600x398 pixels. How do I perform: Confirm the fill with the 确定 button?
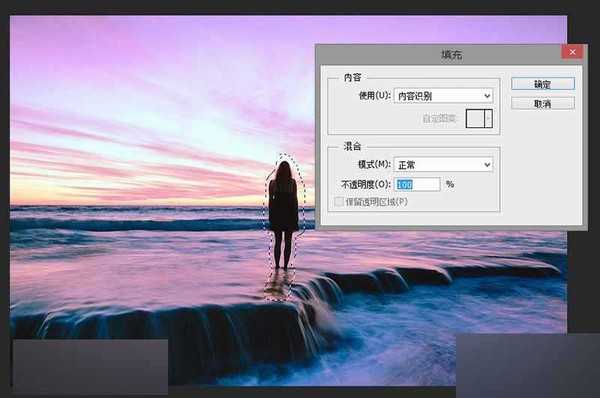point(543,84)
